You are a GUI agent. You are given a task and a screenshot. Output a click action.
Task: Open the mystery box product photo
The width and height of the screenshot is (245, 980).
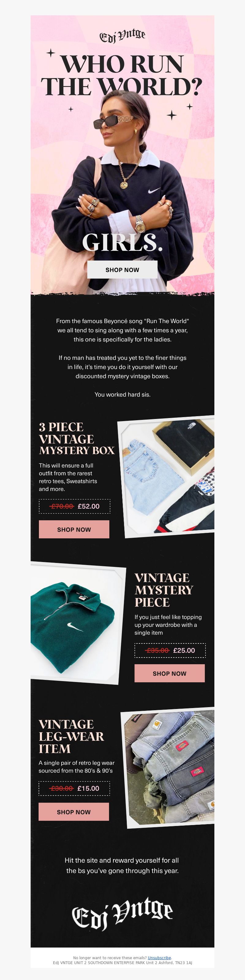tap(166, 476)
